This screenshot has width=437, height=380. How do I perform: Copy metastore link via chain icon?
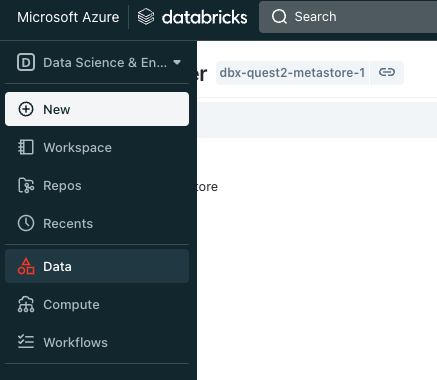point(387,72)
